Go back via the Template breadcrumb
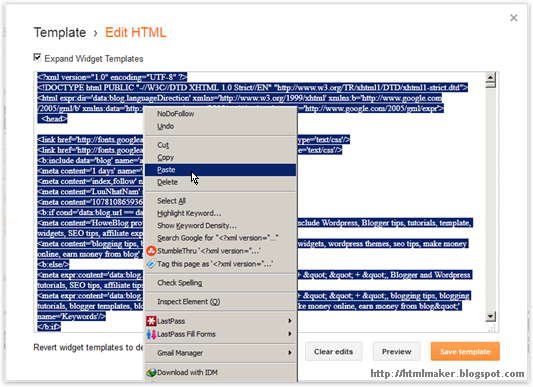The width and height of the screenshot is (533, 387). click(60, 33)
